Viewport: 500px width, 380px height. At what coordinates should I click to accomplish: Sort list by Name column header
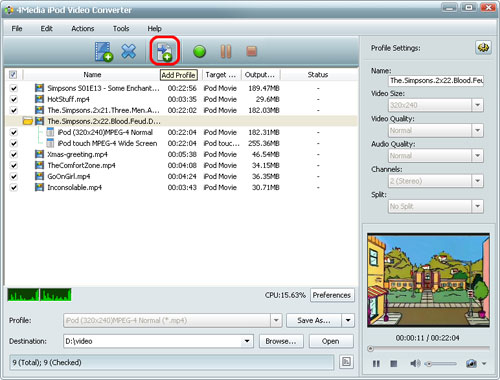click(x=92, y=75)
